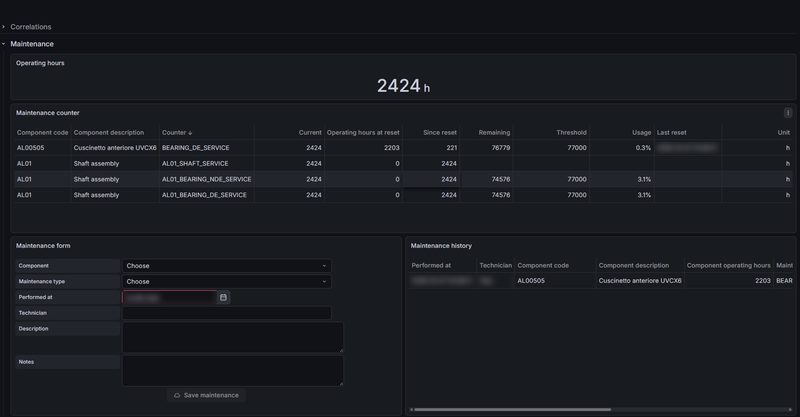The image size is (800, 417).
Task: Click the 2203 value in history table
Action: click(x=763, y=281)
